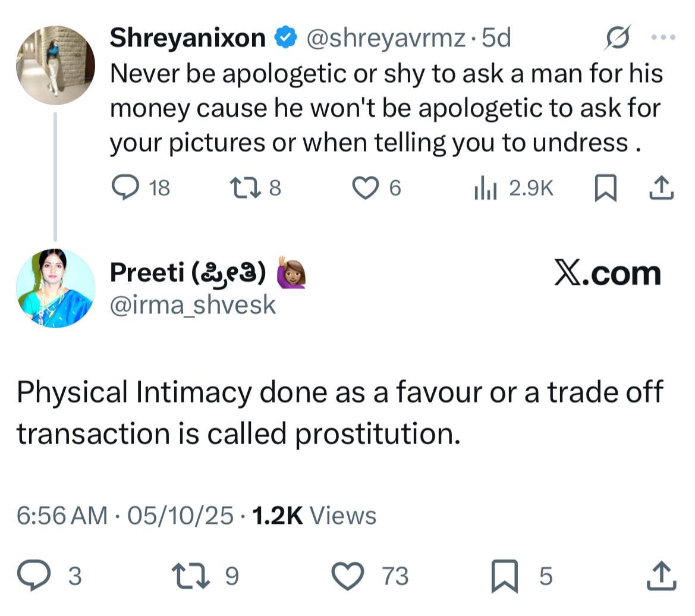Viewport: 695px width, 616px height.
Task: Like Shreyanixon's tweet
Action: point(366,188)
